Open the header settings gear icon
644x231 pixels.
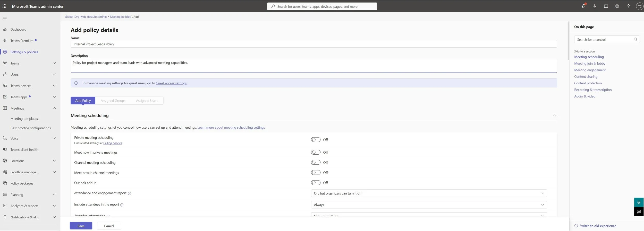[617, 6]
